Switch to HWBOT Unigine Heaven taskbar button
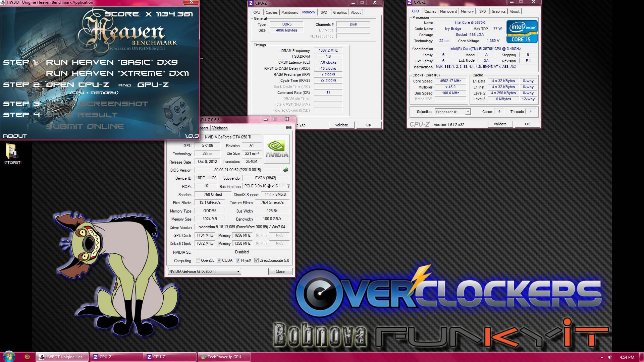This screenshot has width=644, height=362. point(62,357)
